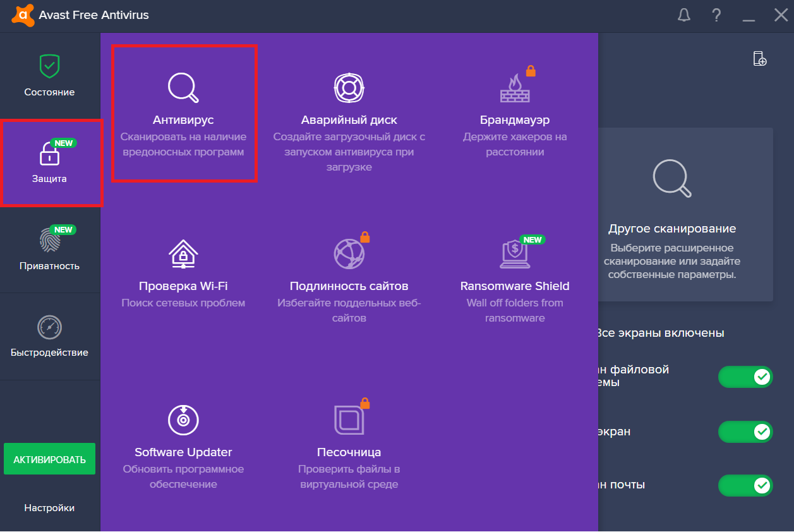This screenshot has height=532, width=794.
Task: Click the Avast logo icon in title bar
Action: pos(23,15)
